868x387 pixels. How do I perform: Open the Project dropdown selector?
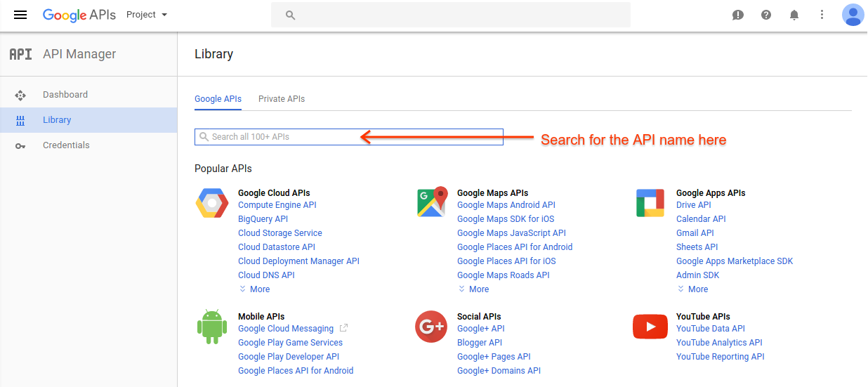click(x=147, y=15)
